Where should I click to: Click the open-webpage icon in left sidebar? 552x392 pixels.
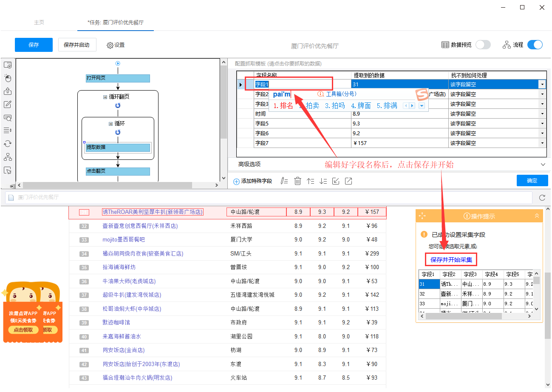coord(8,65)
